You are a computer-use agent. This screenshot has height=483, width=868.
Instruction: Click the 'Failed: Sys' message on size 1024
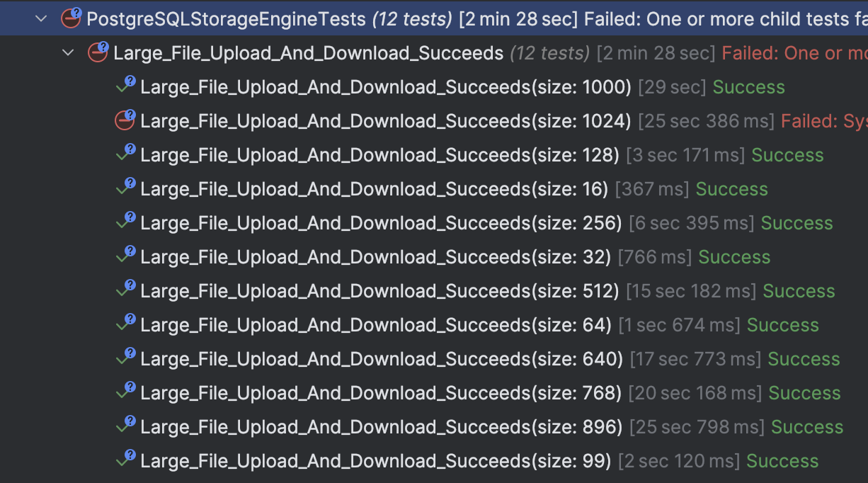823,121
